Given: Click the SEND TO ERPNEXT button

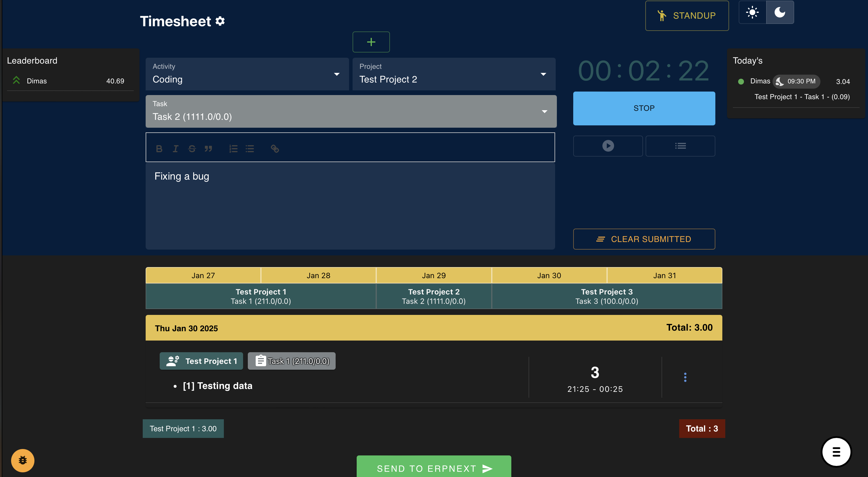Looking at the screenshot, I should tap(434, 468).
